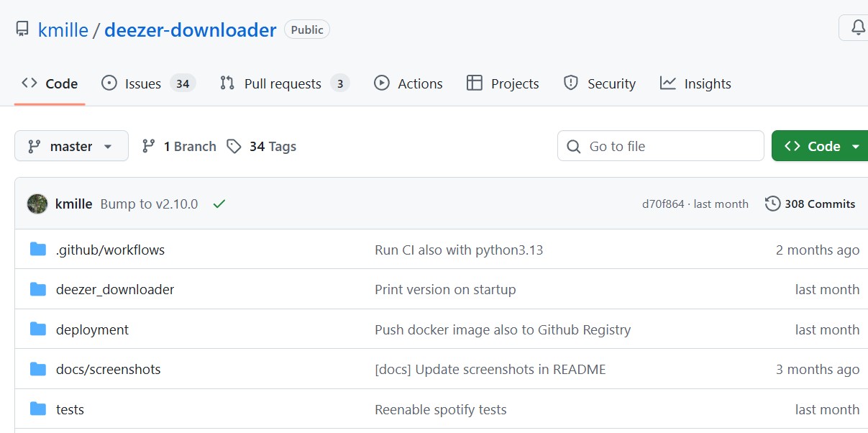Open commit Run CI also with python3.13
This screenshot has width=868, height=433.
click(459, 250)
